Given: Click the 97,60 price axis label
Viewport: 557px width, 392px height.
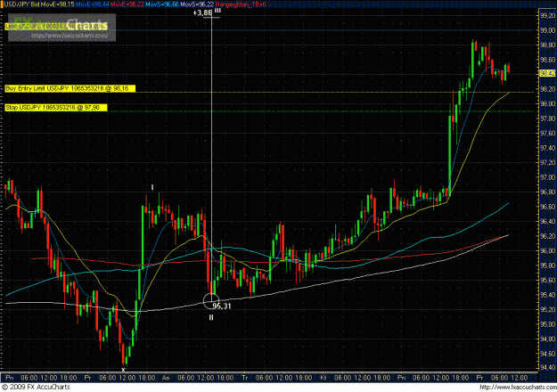Looking at the screenshot, I should coord(547,133).
